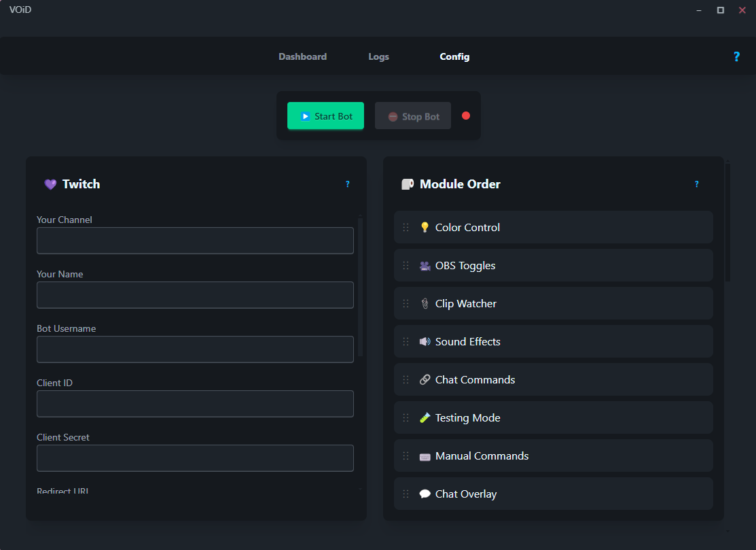Click the Module Order section heading
The image size is (756, 550).
(460, 184)
